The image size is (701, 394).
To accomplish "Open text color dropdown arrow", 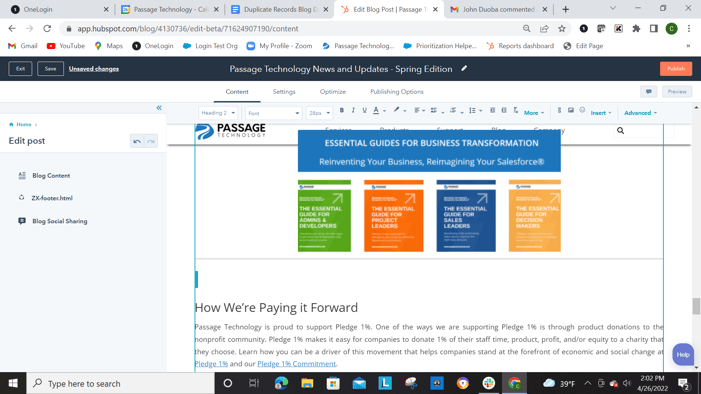I will click(384, 111).
